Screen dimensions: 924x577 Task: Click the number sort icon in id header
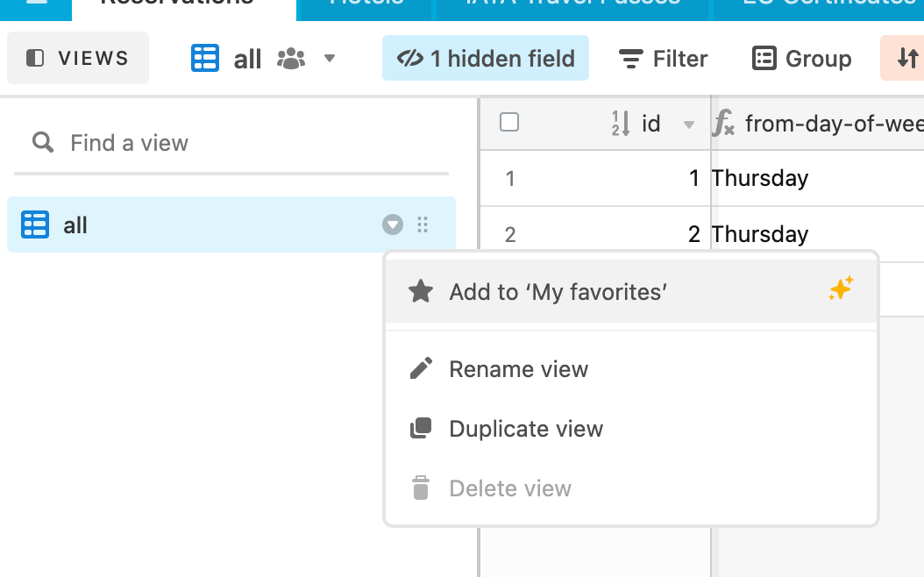click(621, 123)
